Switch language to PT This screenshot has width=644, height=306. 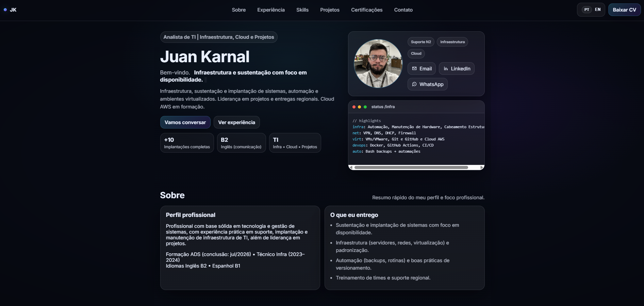tap(586, 10)
